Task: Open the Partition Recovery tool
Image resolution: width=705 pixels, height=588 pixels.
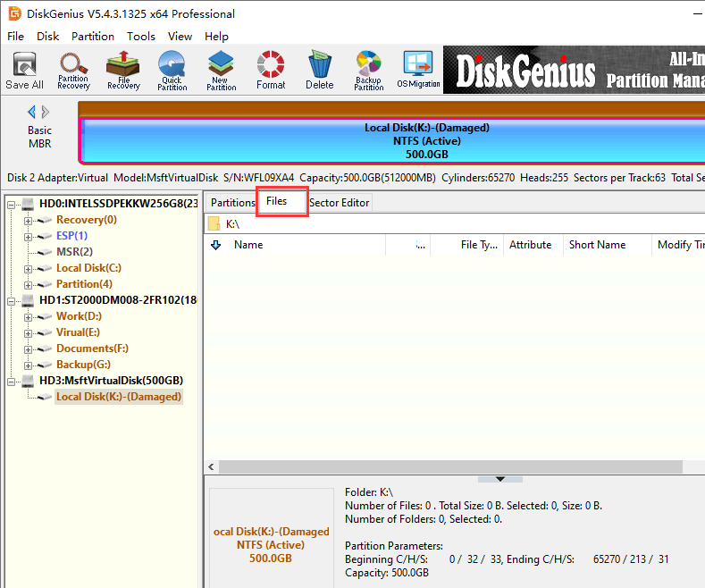Action: click(x=73, y=71)
